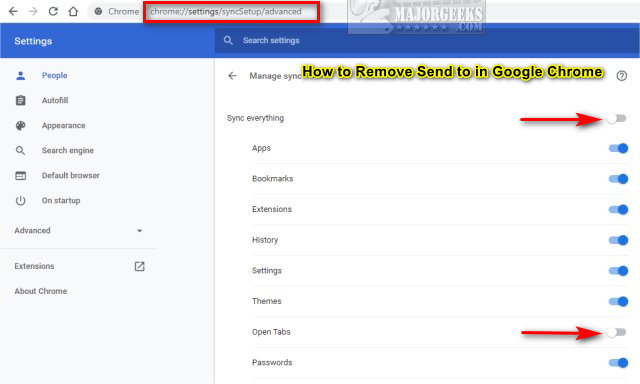Reload the page with the refresh icon

coord(53,11)
